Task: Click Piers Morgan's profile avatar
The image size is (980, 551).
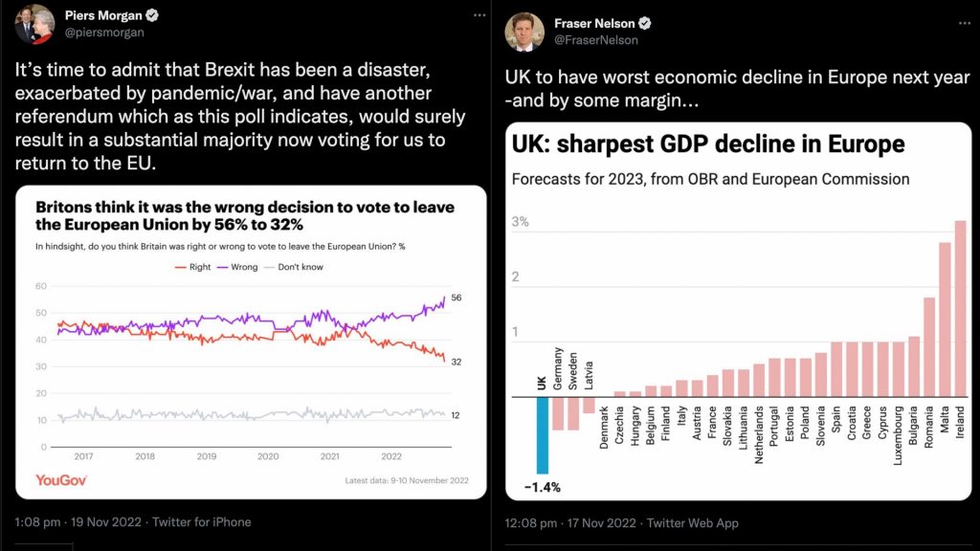Action: 34,25
